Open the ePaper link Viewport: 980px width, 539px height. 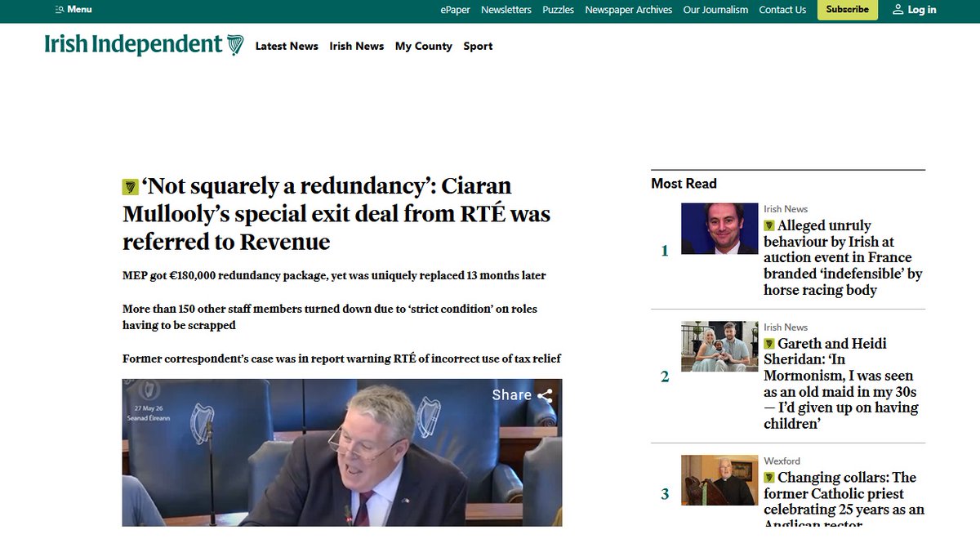tap(455, 10)
